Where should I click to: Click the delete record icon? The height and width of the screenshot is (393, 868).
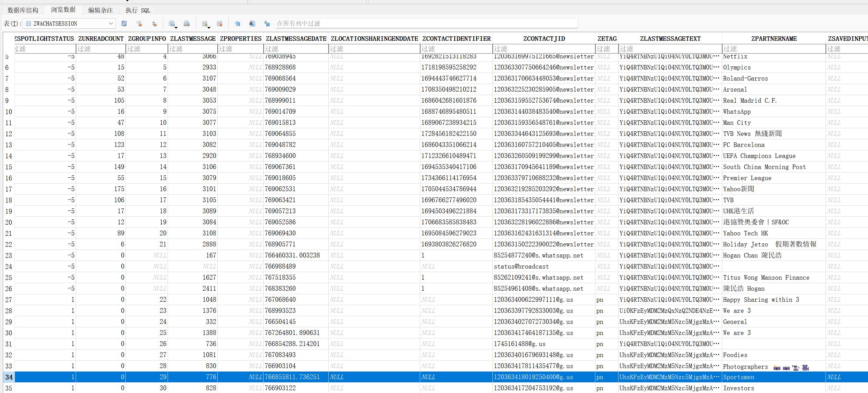219,24
